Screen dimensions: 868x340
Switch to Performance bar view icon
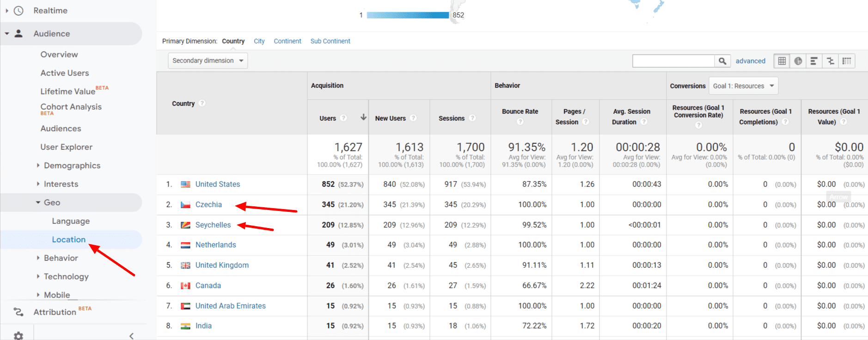coord(814,61)
